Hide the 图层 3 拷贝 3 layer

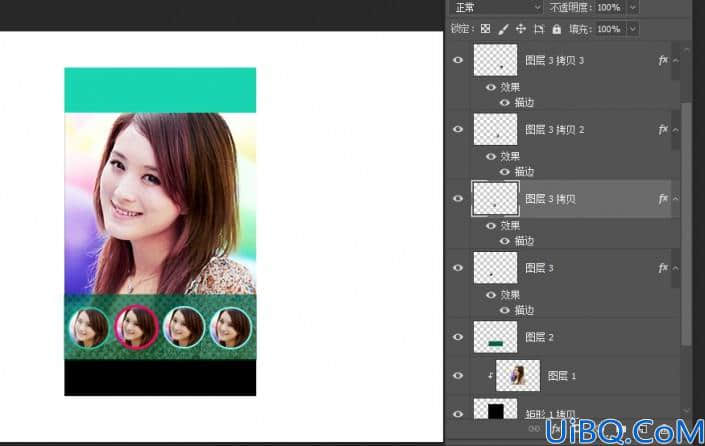click(458, 60)
